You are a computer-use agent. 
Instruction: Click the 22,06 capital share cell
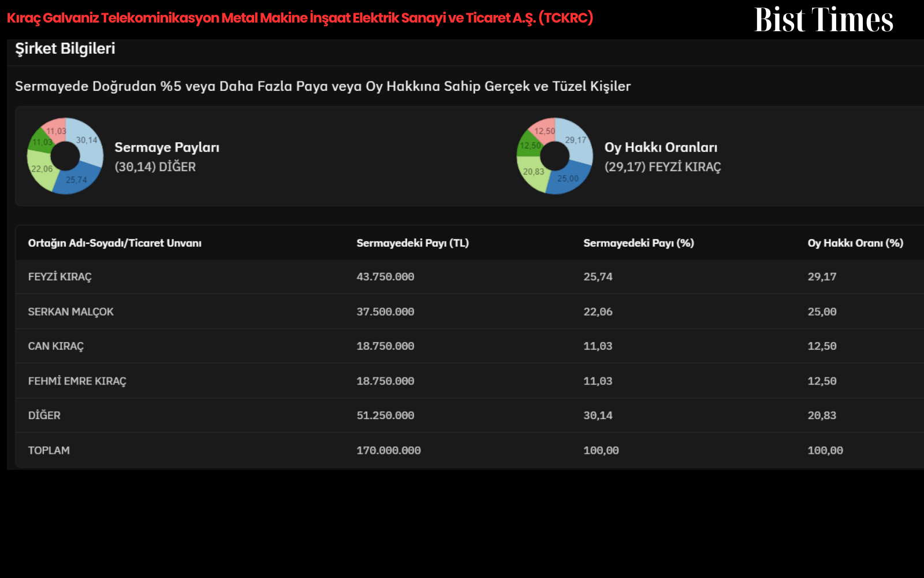pyautogui.click(x=598, y=312)
